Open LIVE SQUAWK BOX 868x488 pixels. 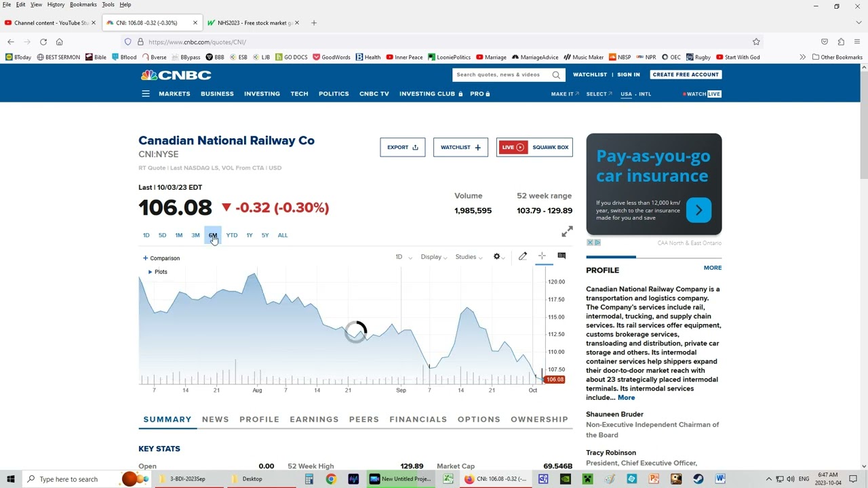tap(534, 147)
